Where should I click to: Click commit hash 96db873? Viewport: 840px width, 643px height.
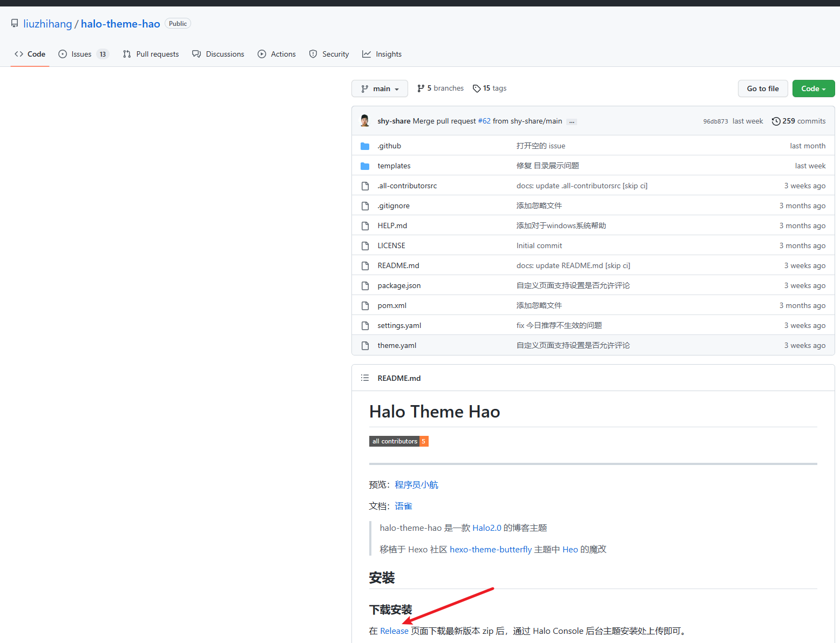(x=715, y=121)
